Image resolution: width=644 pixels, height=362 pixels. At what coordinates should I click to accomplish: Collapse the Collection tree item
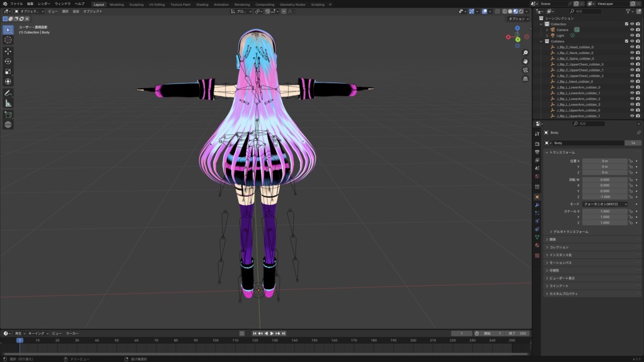click(541, 25)
